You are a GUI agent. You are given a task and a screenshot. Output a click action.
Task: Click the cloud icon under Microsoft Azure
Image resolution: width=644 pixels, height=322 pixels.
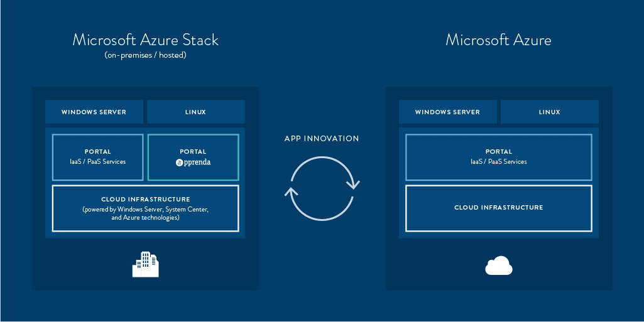[x=499, y=266]
